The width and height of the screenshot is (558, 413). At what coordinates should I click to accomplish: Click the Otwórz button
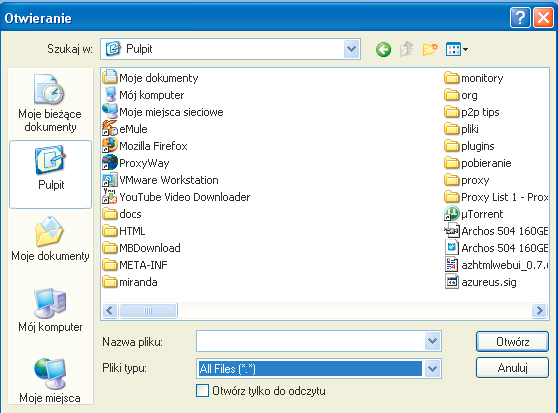click(x=512, y=341)
